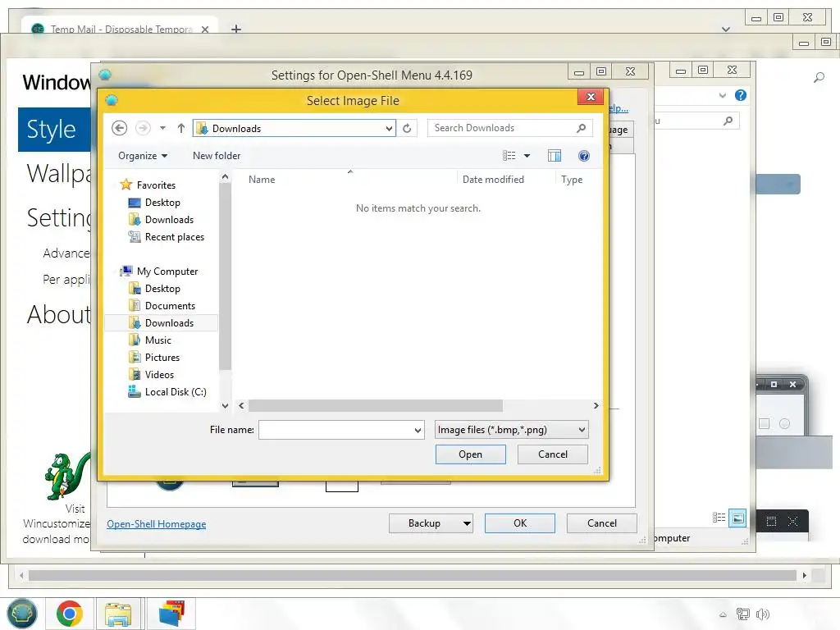The image size is (840, 630).
Task: Click large icons view toggle in background explorer
Action: (x=737, y=518)
